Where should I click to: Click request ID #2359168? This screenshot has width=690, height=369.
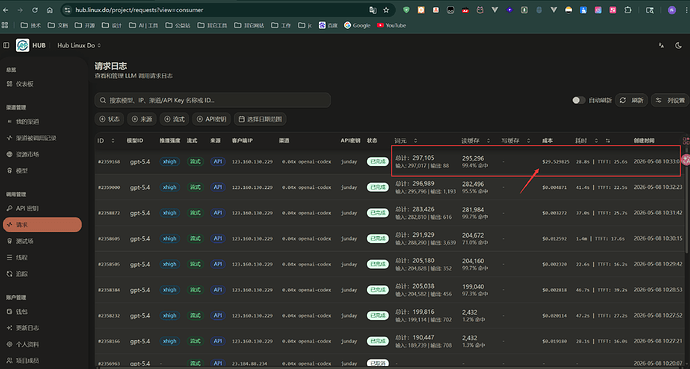(109, 162)
